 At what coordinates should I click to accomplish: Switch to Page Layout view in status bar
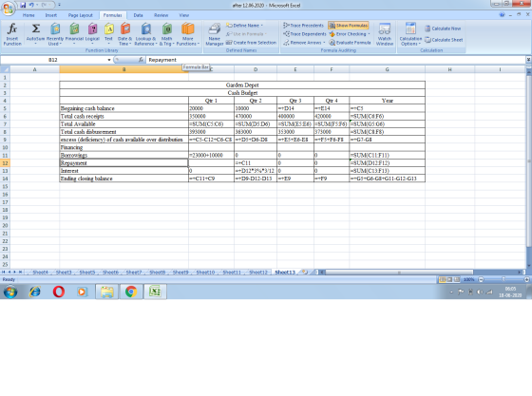(x=449, y=280)
